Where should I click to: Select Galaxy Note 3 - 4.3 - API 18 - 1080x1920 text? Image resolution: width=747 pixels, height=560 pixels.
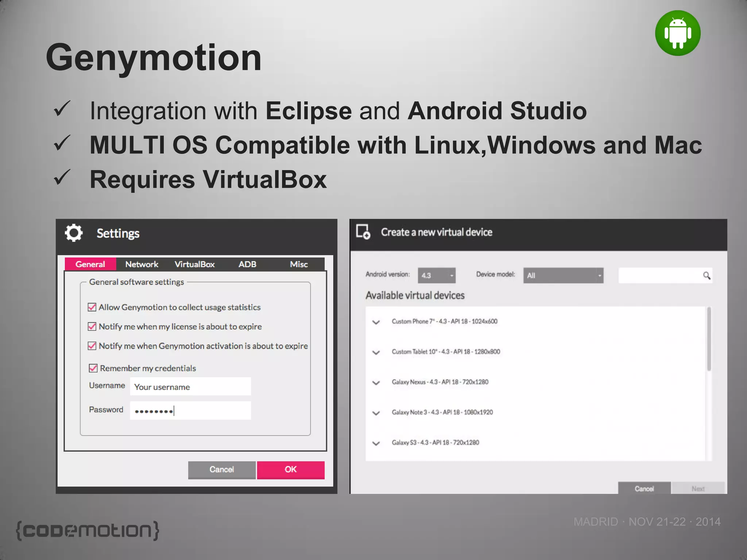442,412
